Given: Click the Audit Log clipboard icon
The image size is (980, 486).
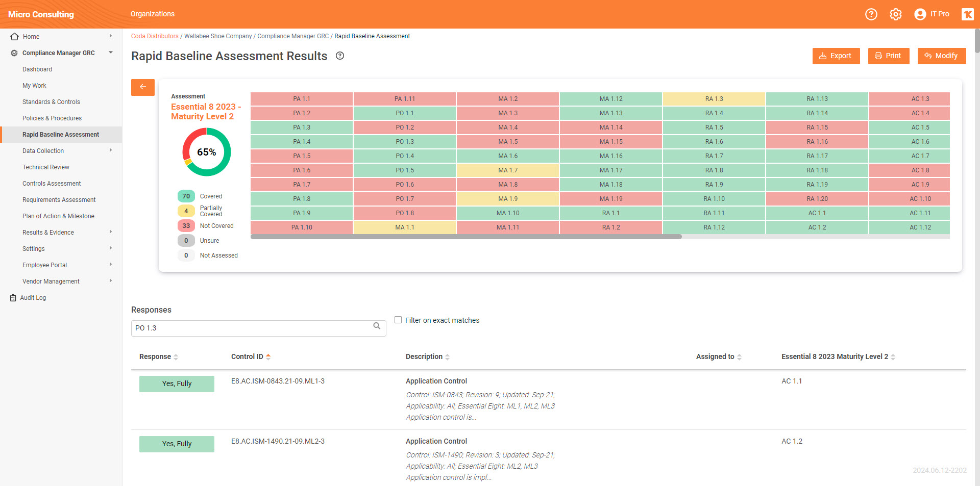Looking at the screenshot, I should (x=13, y=298).
